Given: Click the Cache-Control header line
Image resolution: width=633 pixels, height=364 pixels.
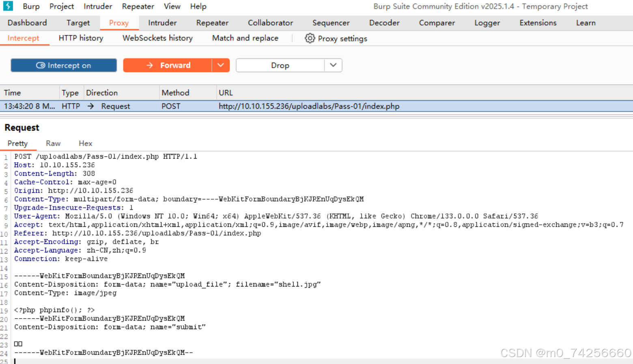Looking at the screenshot, I should click(65, 182).
